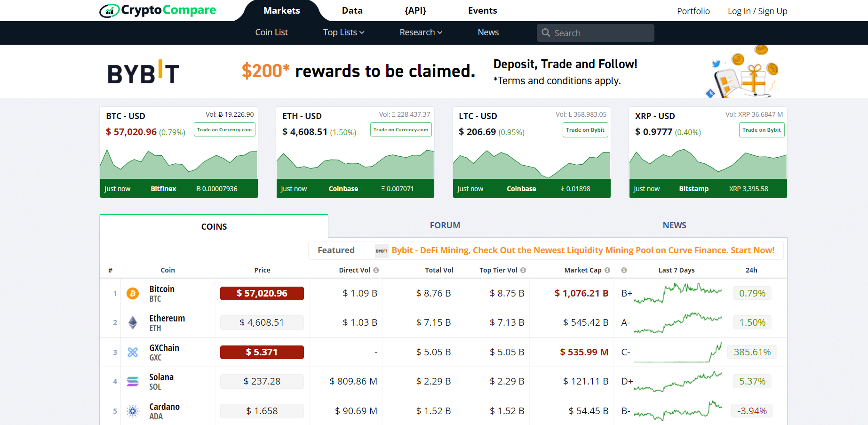Expand the Research dropdown

[421, 32]
